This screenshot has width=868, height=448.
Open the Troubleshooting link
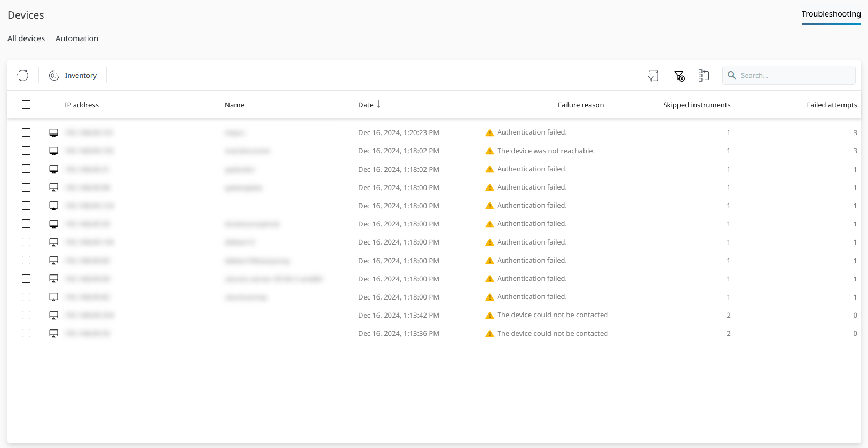[x=831, y=14]
